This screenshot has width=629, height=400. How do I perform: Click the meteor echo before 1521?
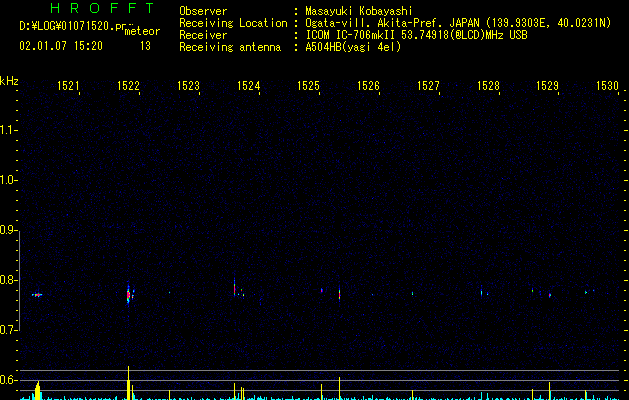click(x=37, y=295)
